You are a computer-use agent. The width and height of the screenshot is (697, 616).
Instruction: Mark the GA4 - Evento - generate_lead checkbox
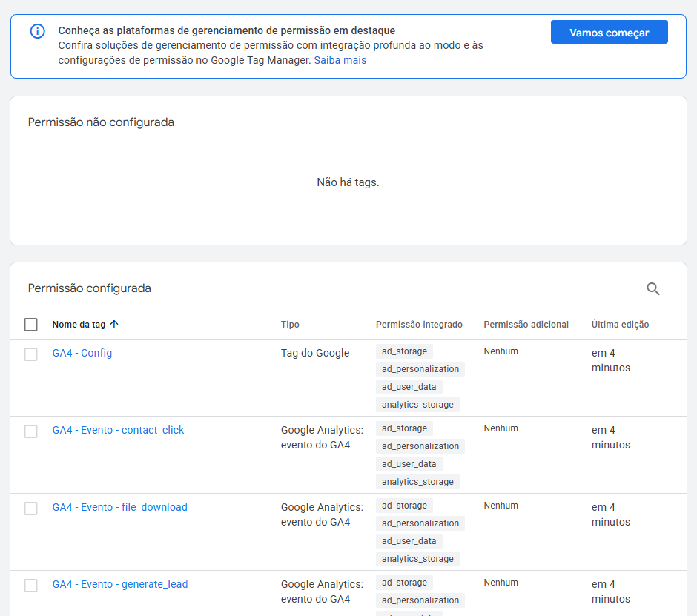click(x=30, y=586)
